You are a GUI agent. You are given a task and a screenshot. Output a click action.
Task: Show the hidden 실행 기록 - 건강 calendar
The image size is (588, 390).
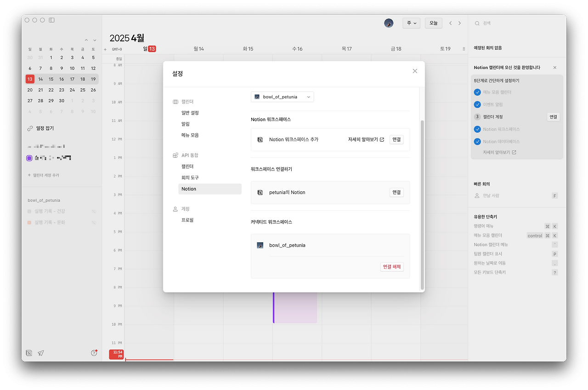tap(94, 212)
